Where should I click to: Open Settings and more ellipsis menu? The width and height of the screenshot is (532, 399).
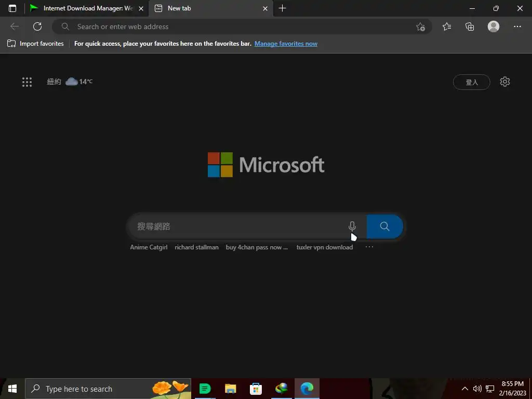517,26
